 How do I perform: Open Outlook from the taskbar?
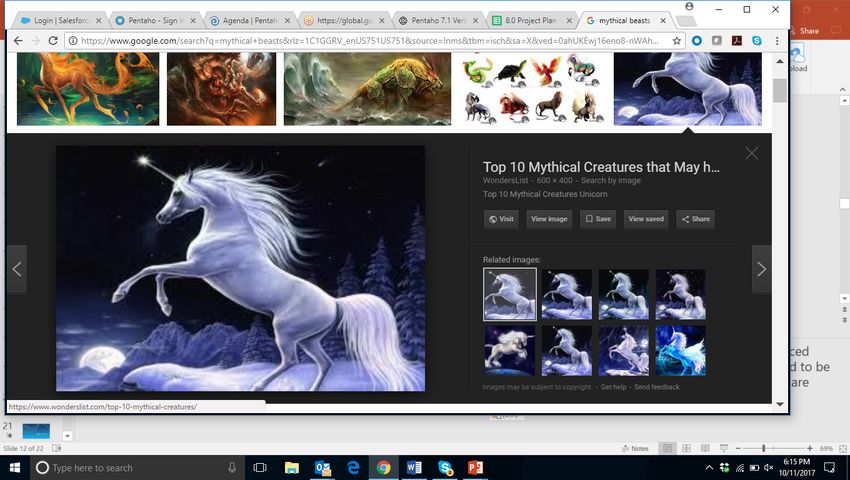323,468
